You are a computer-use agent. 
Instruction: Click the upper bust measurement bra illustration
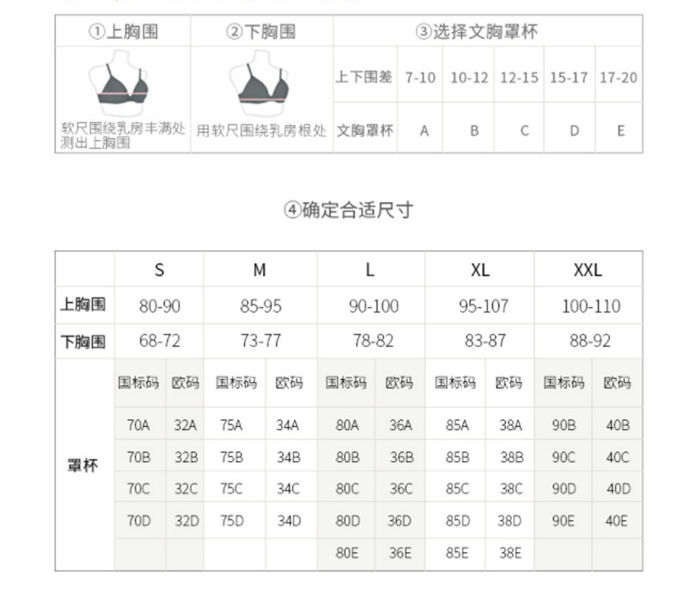(119, 83)
